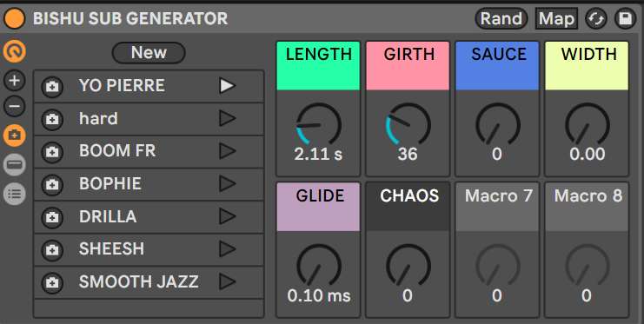This screenshot has width=644, height=324.
Task: Click the plus icon to show more macros
Action: pos(15,80)
